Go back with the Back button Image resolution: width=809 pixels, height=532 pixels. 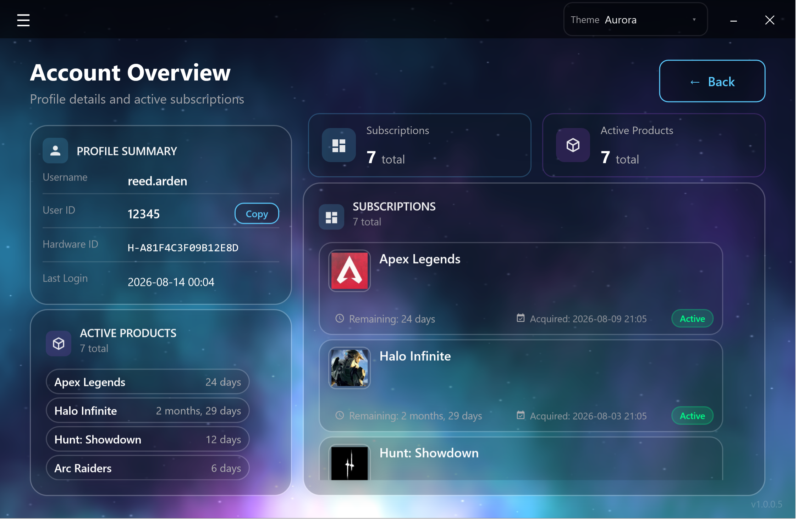712,81
